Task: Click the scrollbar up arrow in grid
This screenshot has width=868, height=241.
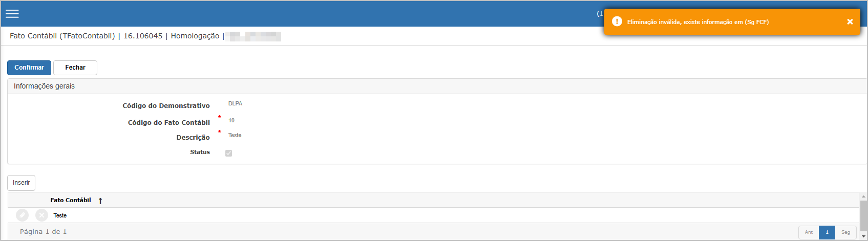Action: tap(863, 196)
